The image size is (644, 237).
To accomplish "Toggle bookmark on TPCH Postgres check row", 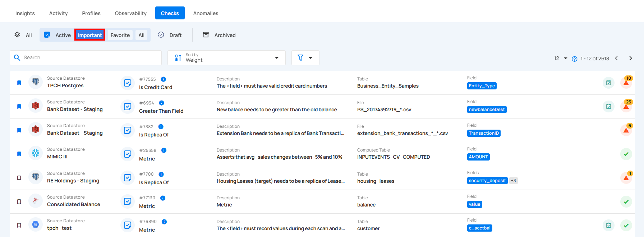I will click(x=19, y=83).
